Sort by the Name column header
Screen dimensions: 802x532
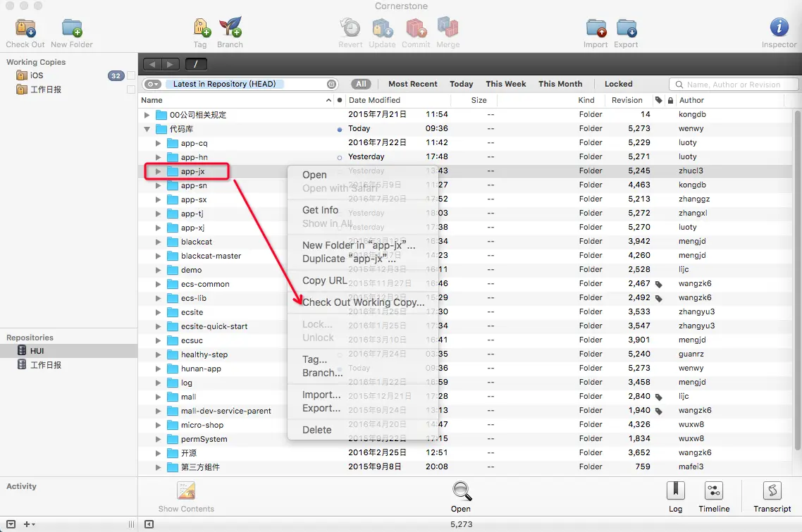(236, 100)
